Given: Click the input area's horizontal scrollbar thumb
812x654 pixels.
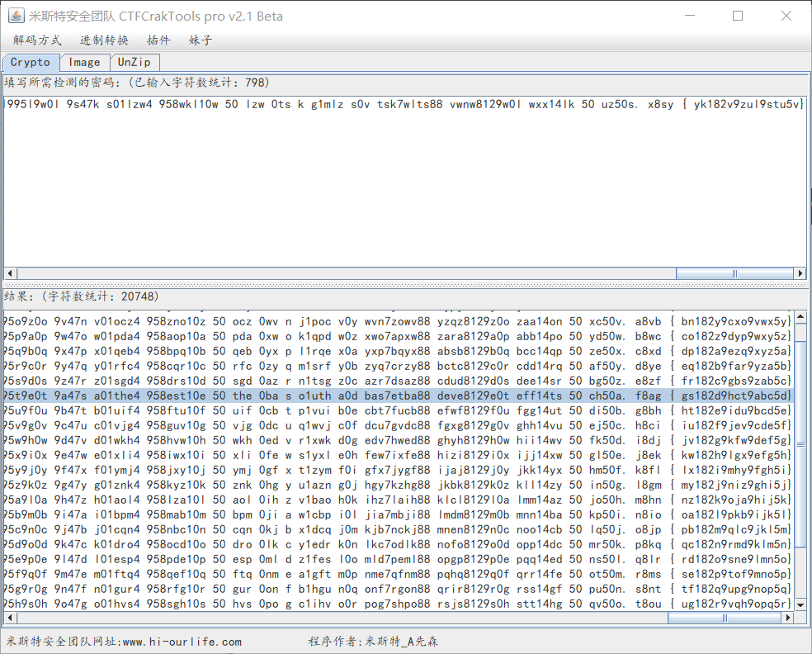Looking at the screenshot, I should (x=734, y=273).
